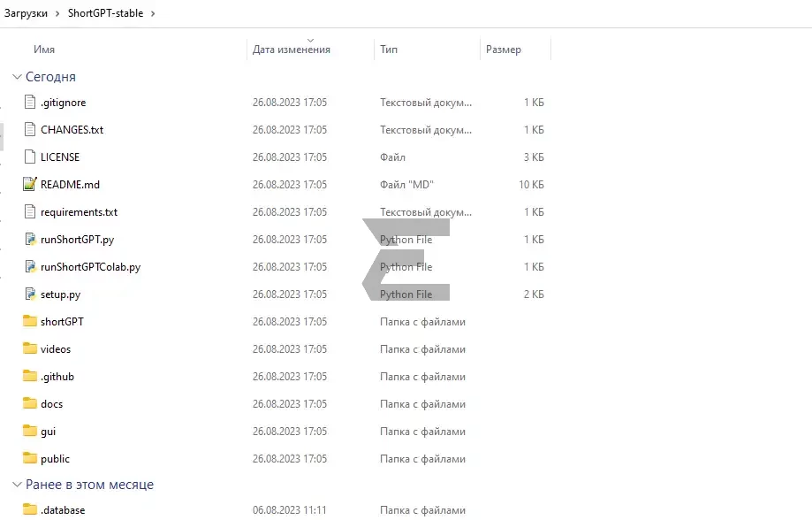This screenshot has width=812, height=520.
Task: Click the videos folder icon
Action: pos(30,348)
